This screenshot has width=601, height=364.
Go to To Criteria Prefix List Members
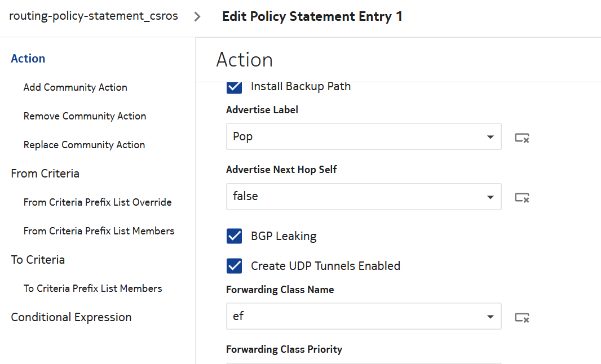(92, 288)
